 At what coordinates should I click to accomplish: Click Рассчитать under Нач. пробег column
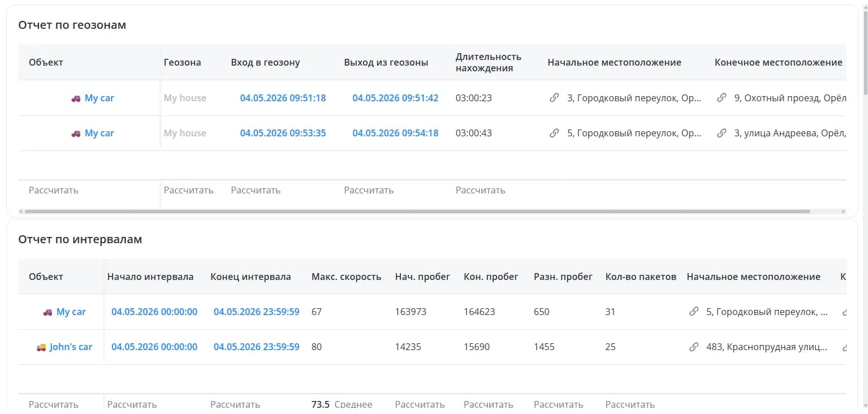pos(420,404)
